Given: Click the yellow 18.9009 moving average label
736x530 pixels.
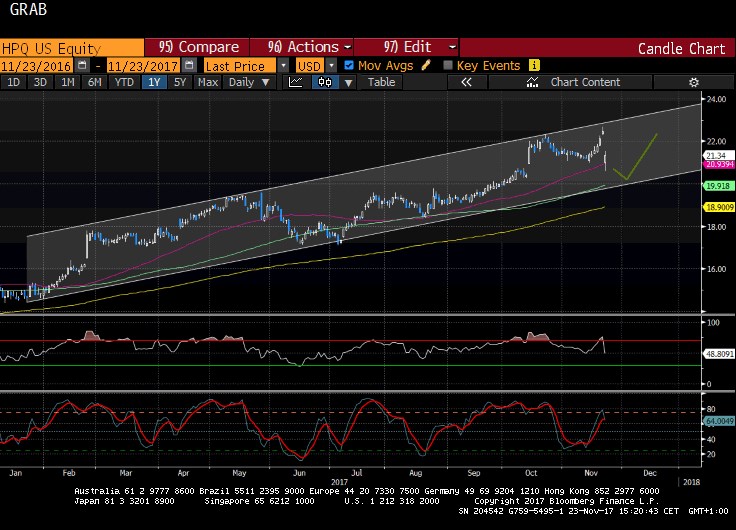Looking at the screenshot, I should [718, 207].
